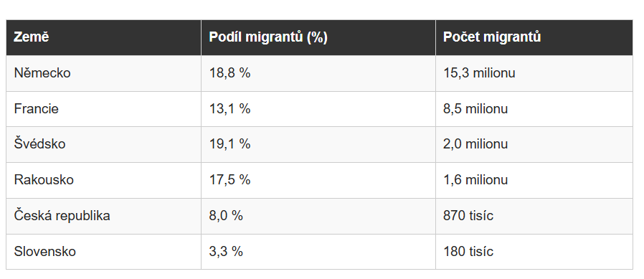Viewport: 644px width, 279px height.
Task: Click the Země column header
Action: pos(103,37)
